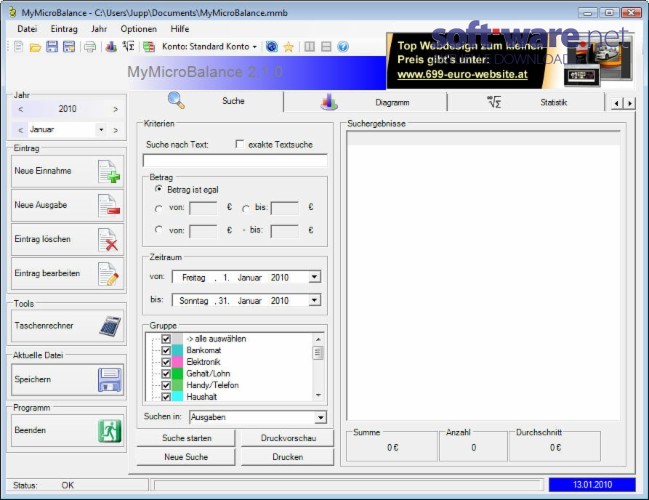This screenshot has height=500, width=649.
Task: Open the Eintrag menu
Action: (64, 29)
